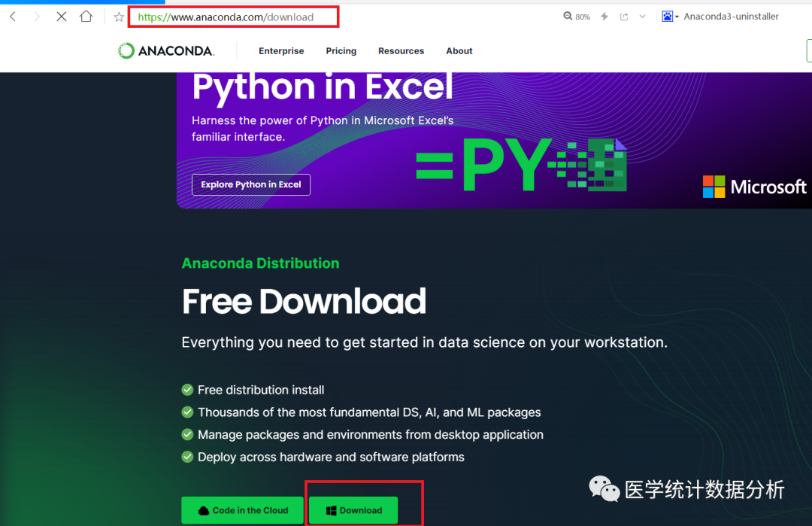Click the Microsoft logo in banner
The width and height of the screenshot is (812, 526).
coord(755,187)
